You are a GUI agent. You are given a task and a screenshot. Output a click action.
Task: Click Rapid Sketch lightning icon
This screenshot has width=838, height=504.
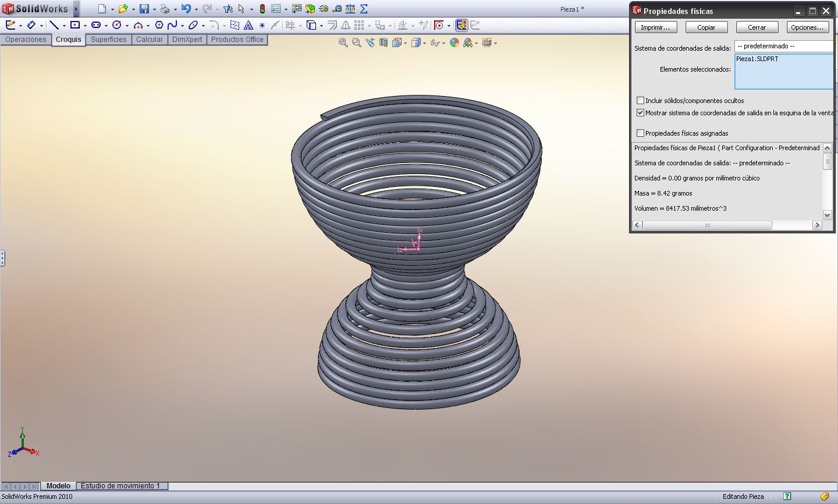pos(461,25)
